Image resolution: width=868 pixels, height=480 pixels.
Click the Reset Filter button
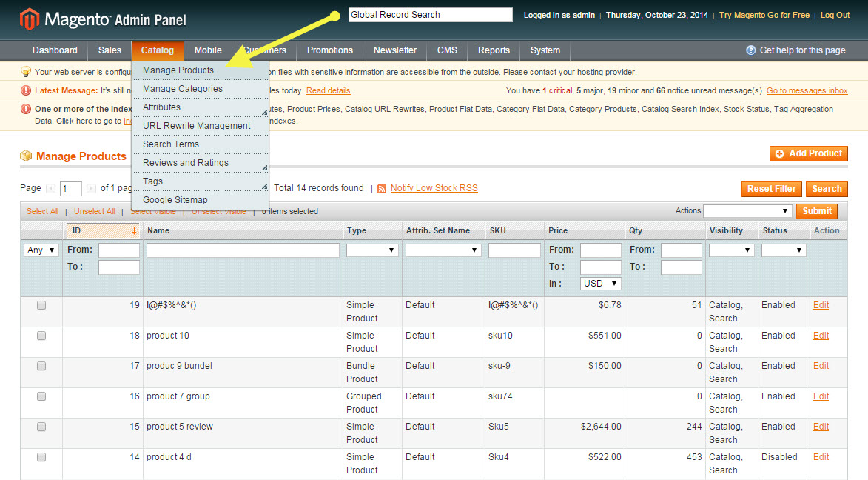772,189
